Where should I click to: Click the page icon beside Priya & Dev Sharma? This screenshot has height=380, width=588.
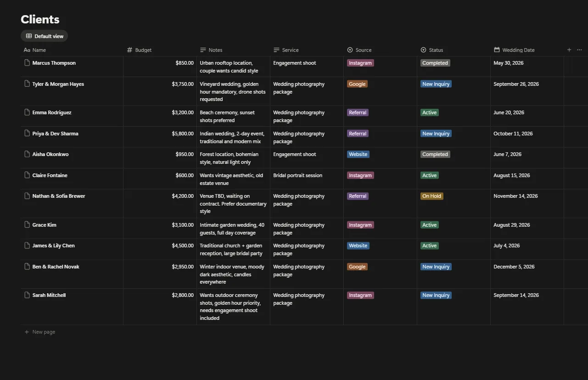coord(27,134)
